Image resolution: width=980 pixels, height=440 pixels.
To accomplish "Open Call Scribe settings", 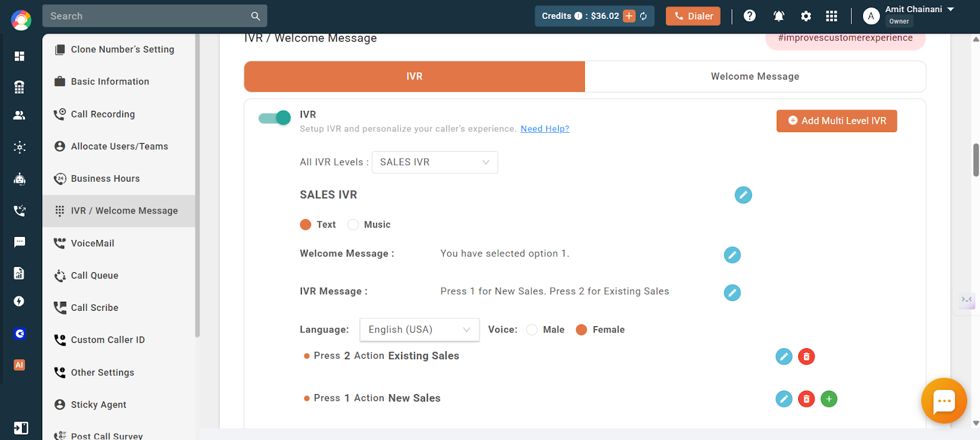I will click(x=119, y=308).
